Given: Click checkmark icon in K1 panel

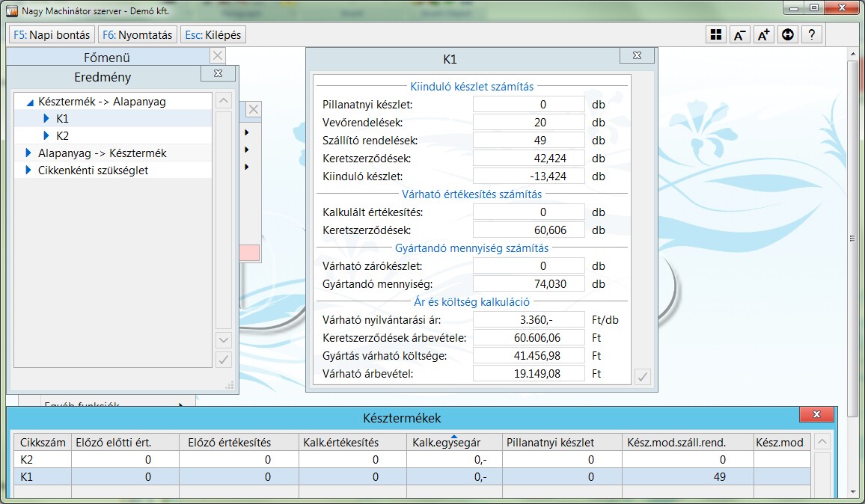Looking at the screenshot, I should pyautogui.click(x=642, y=377).
